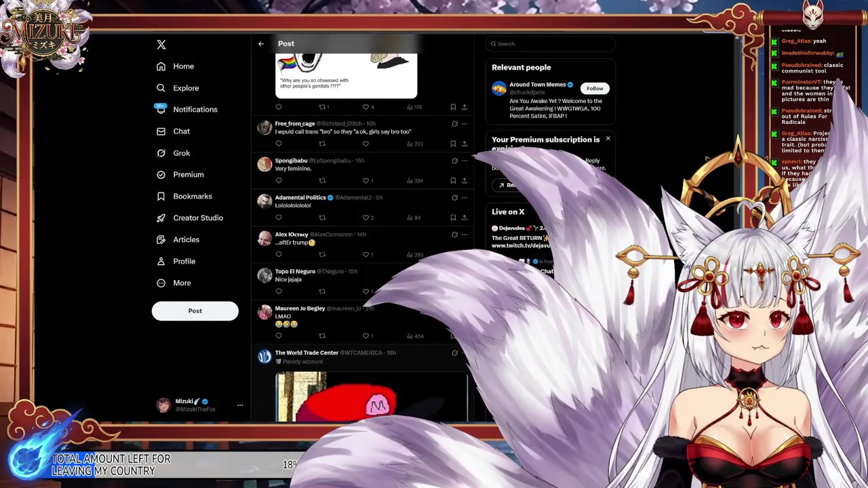The height and width of the screenshot is (488, 868).
Task: Reply to Adamental Politics' comment
Action: point(279,218)
